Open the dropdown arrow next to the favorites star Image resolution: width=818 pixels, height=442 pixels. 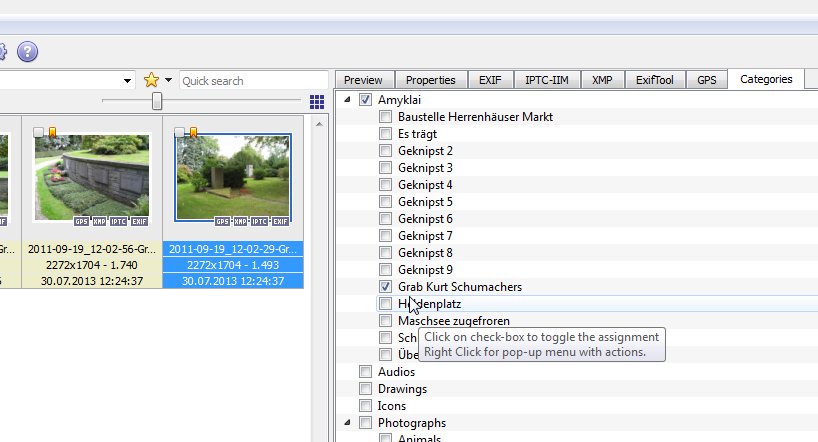[x=169, y=80]
